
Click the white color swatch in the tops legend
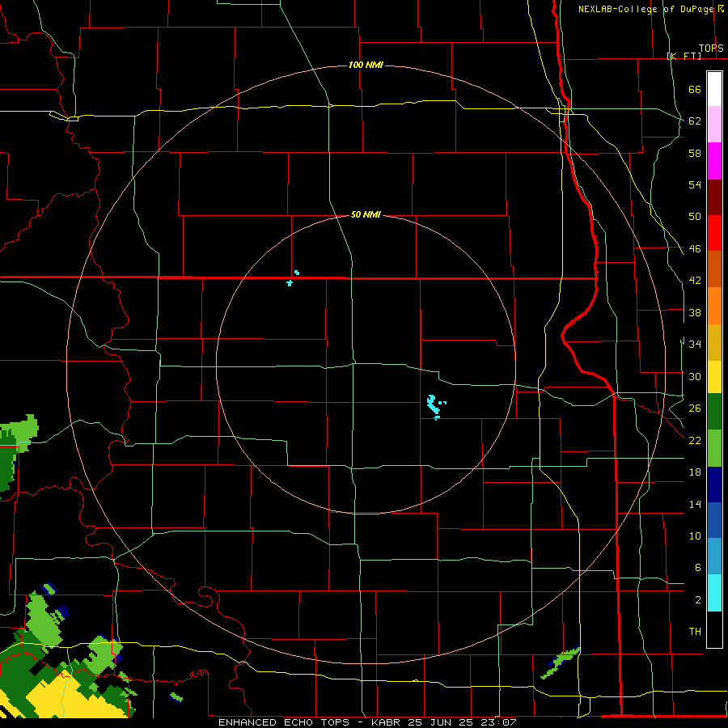point(714,89)
